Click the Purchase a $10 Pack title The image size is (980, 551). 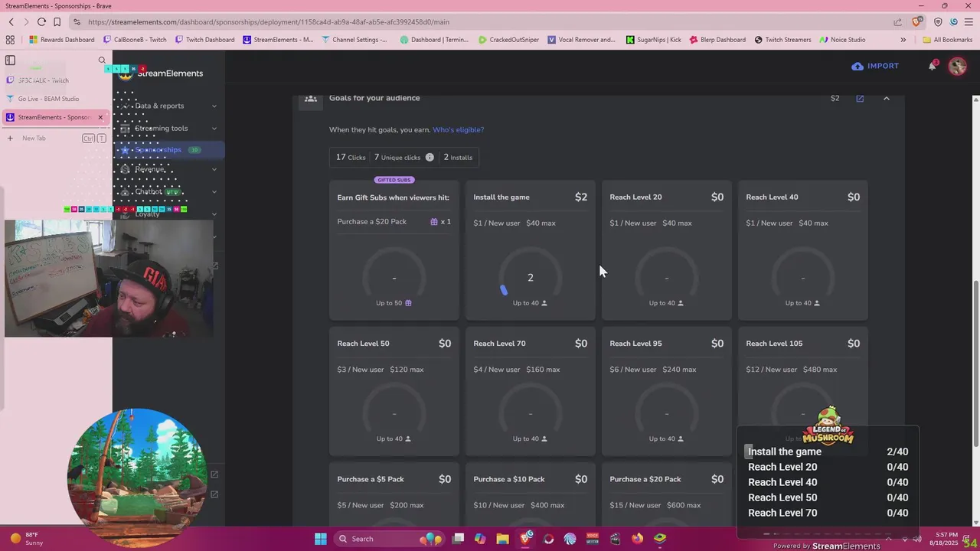509,479
